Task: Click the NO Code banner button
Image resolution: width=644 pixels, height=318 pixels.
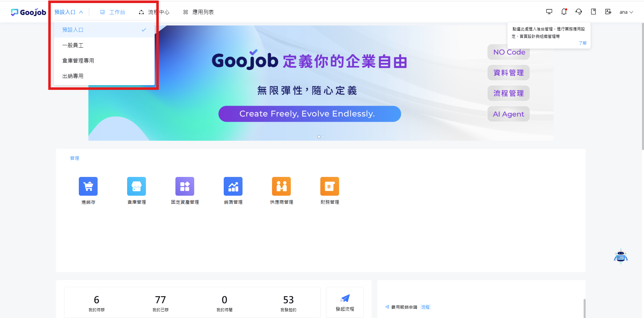Action: [509, 52]
